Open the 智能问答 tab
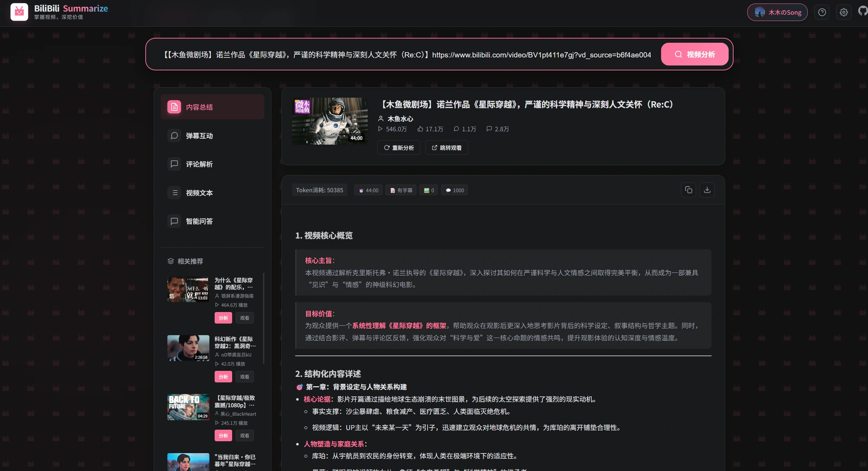868x471 pixels. (213, 221)
